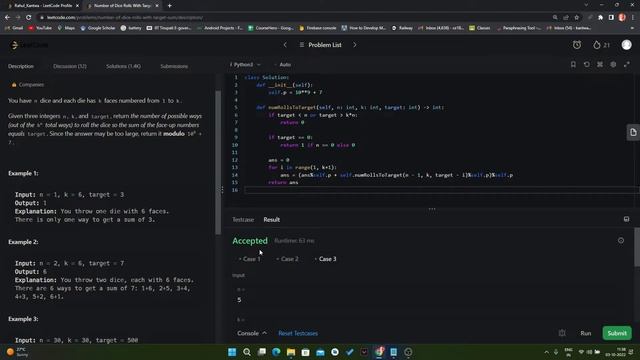Select Case 2 result

coord(287,259)
